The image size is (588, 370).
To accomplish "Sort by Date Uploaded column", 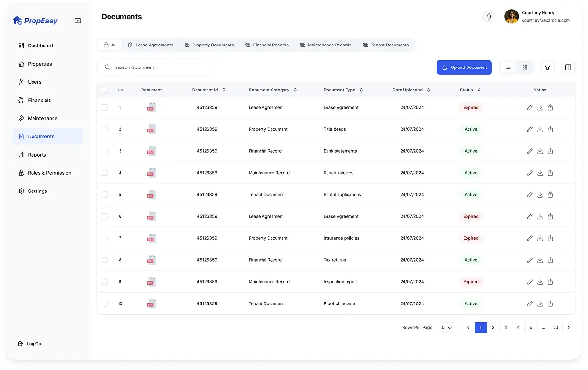I will click(x=428, y=90).
